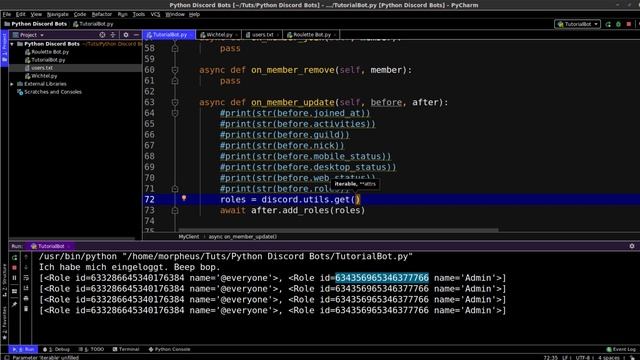The width and height of the screenshot is (640, 360).
Task: Open the Code menu
Action: click(x=80, y=14)
